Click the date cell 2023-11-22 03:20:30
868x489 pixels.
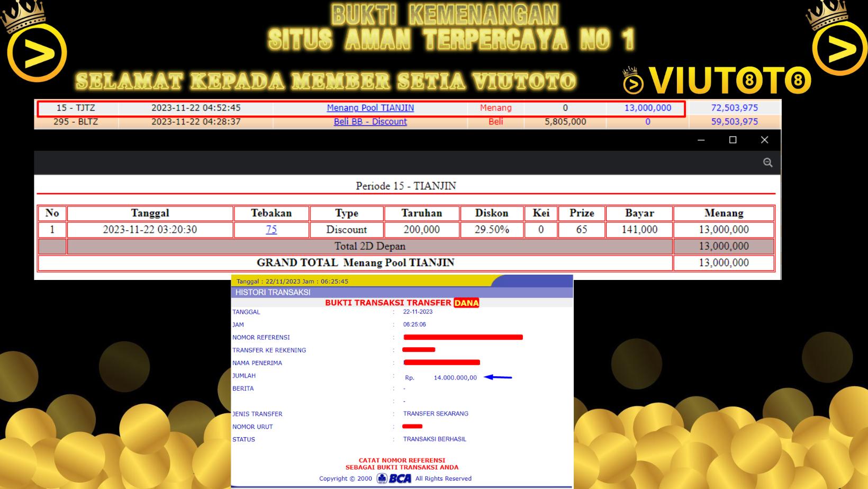click(150, 230)
